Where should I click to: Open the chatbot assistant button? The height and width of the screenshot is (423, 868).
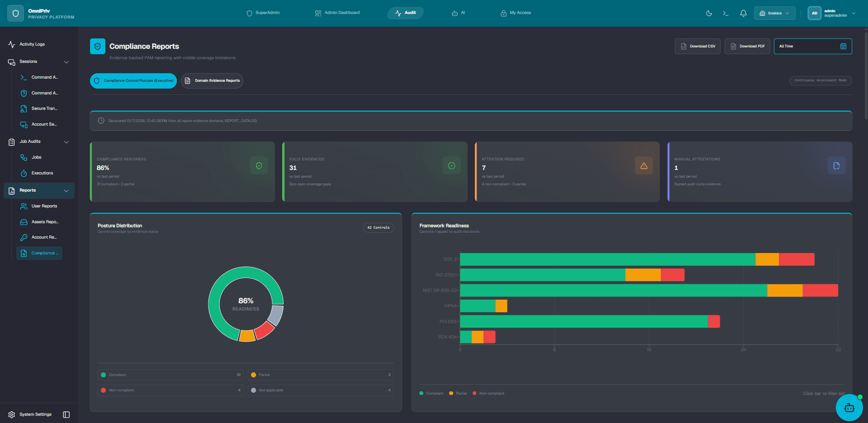[849, 408]
